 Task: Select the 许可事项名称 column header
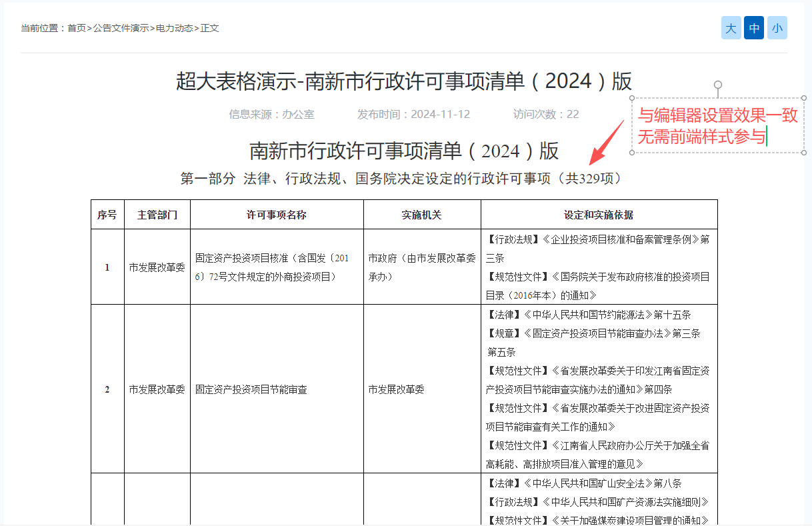pyautogui.click(x=277, y=215)
